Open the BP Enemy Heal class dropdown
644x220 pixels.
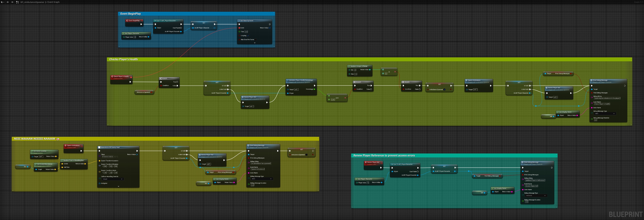pos(107,157)
